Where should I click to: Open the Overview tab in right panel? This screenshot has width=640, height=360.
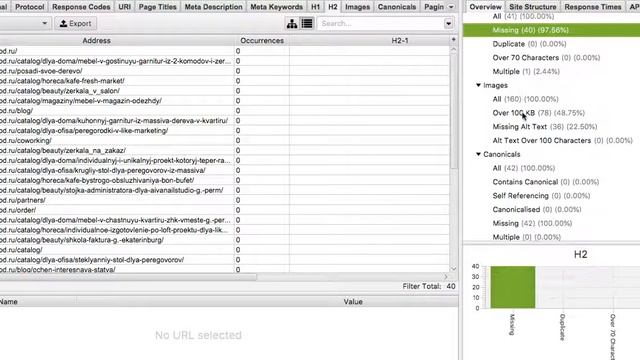pyautogui.click(x=485, y=7)
